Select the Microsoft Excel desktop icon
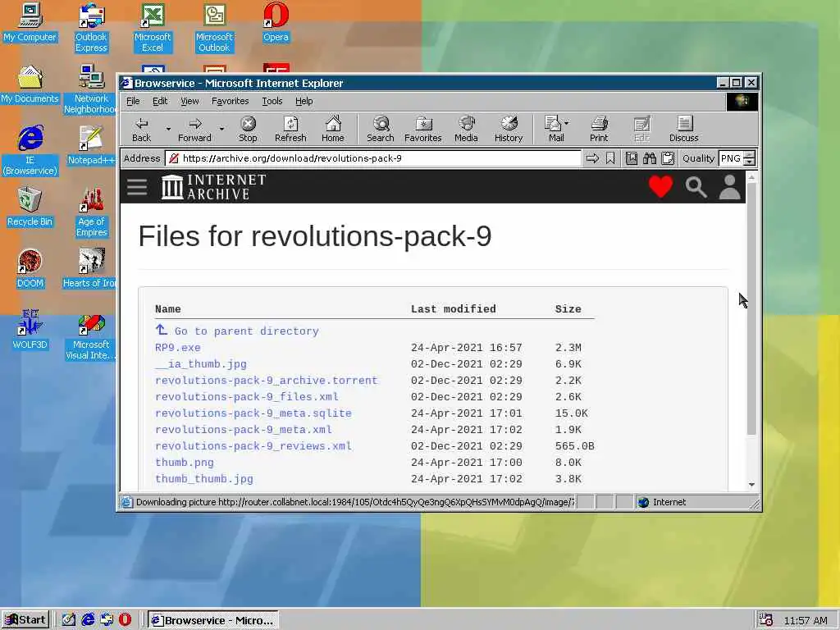Viewport: 840px width, 630px height. (153, 28)
